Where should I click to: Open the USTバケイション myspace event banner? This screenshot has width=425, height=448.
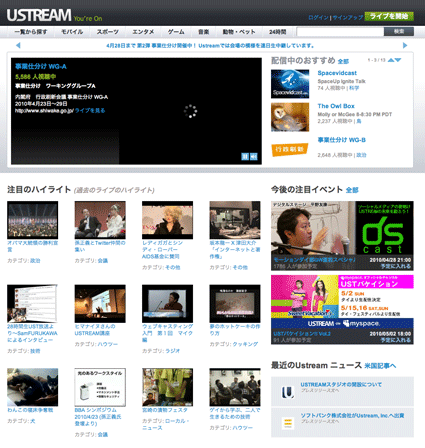(342, 309)
